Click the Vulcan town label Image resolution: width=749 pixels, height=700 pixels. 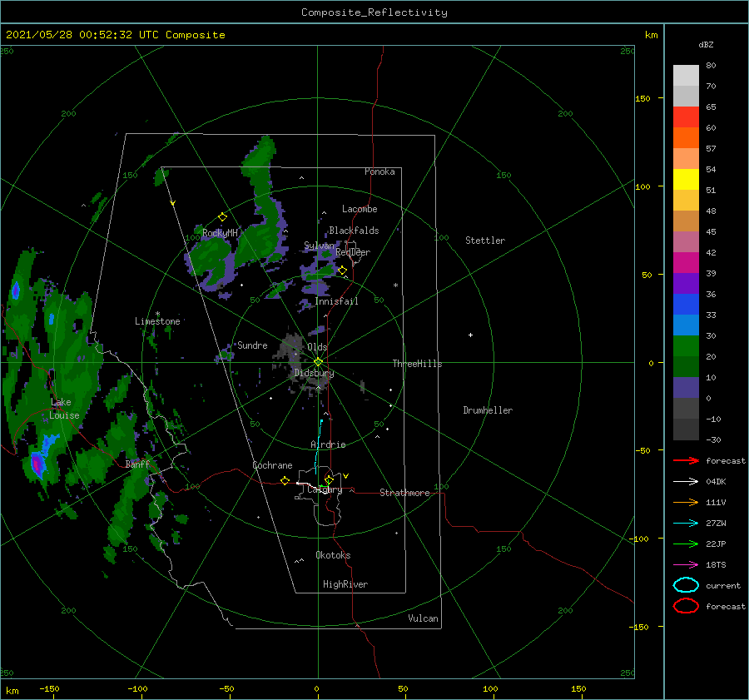424,618
